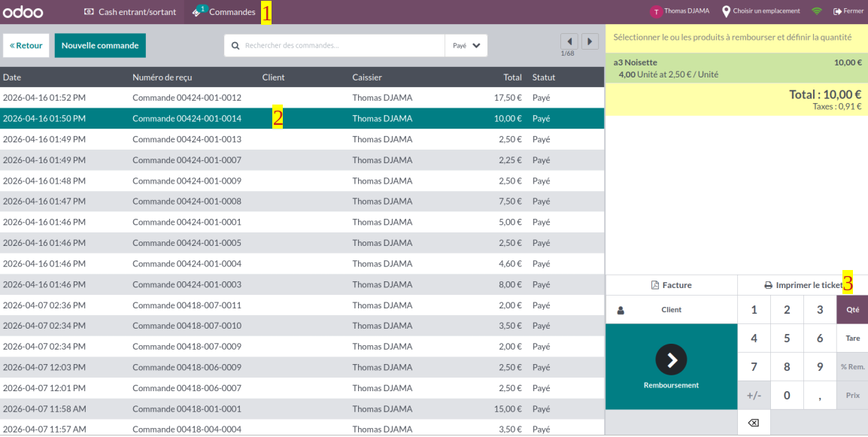Screen dimensions: 868x437
Task: Expand the Payé status filter dropdown
Action: [x=466, y=45]
